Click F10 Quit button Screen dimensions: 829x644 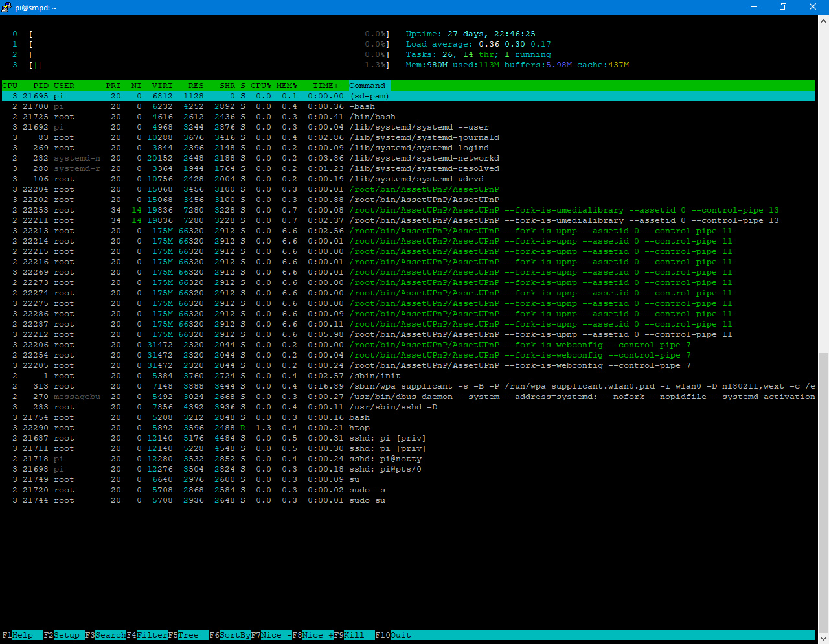tap(393, 635)
